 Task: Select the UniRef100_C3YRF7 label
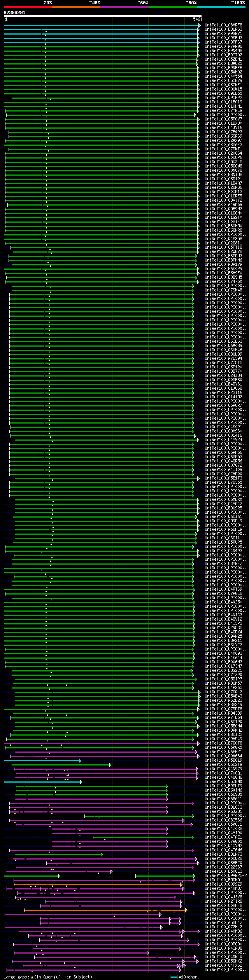coord(223,564)
